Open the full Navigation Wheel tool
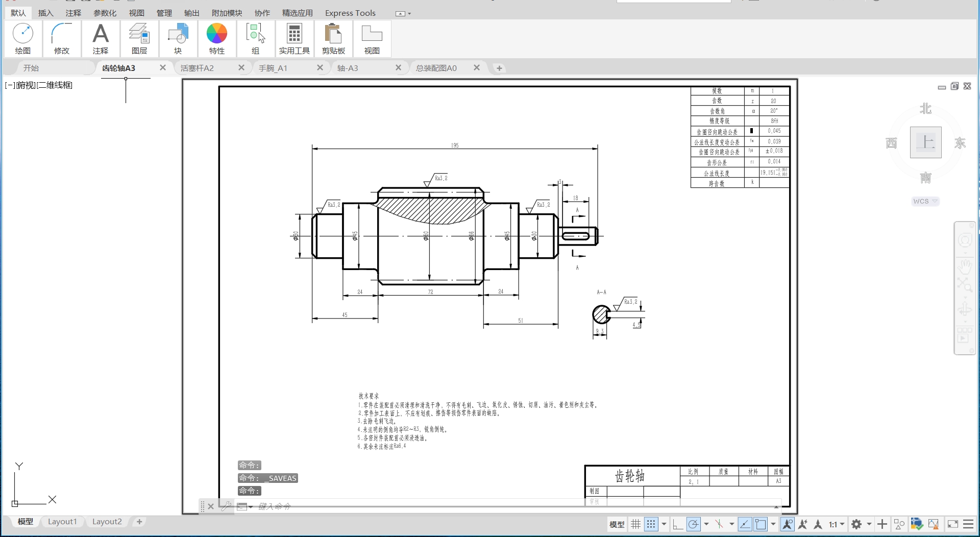The height and width of the screenshot is (537, 980). 965,240
